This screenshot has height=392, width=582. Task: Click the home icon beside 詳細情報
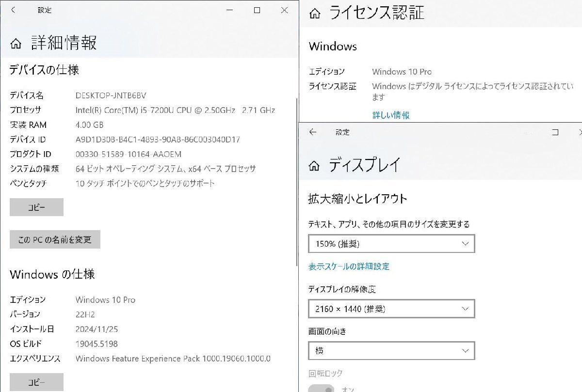click(x=16, y=44)
